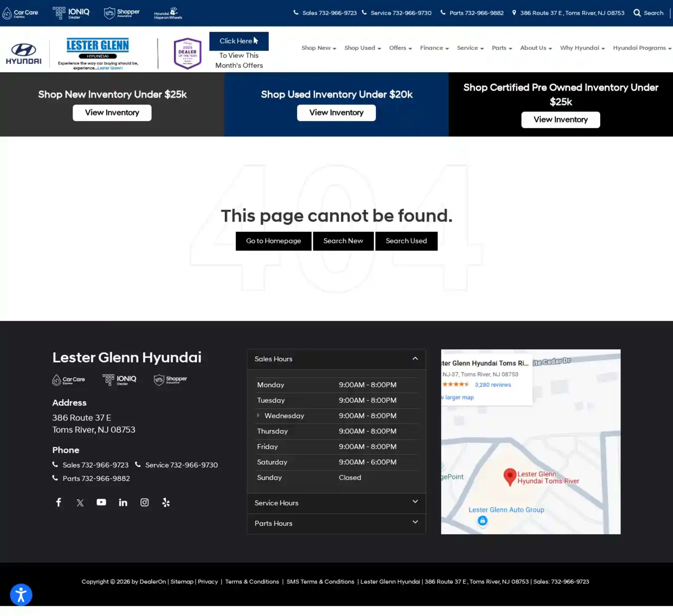Open the Instagram social icon
Image resolution: width=673 pixels, height=616 pixels.
(145, 502)
